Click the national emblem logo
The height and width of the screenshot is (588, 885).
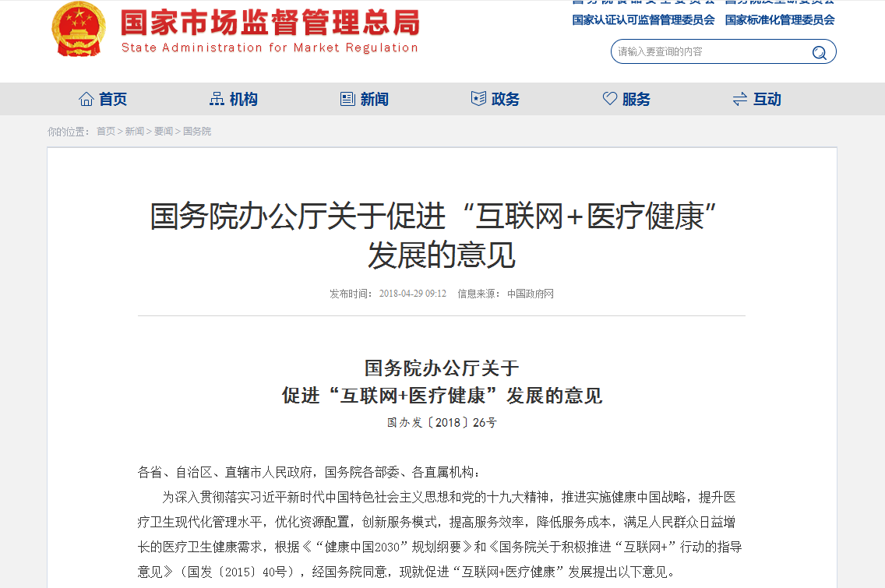click(78, 30)
